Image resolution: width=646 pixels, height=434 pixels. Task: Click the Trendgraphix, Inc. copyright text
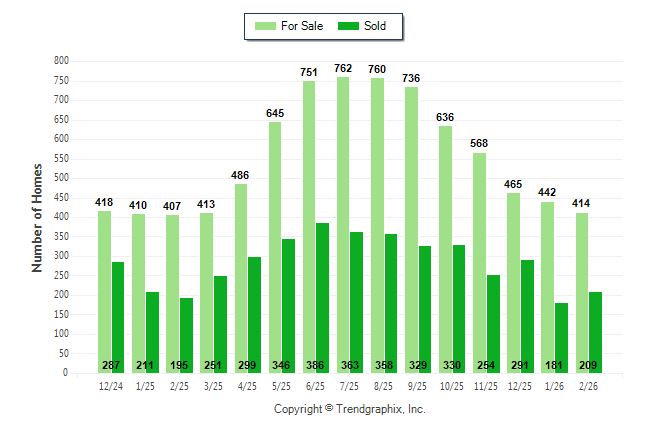click(349, 410)
